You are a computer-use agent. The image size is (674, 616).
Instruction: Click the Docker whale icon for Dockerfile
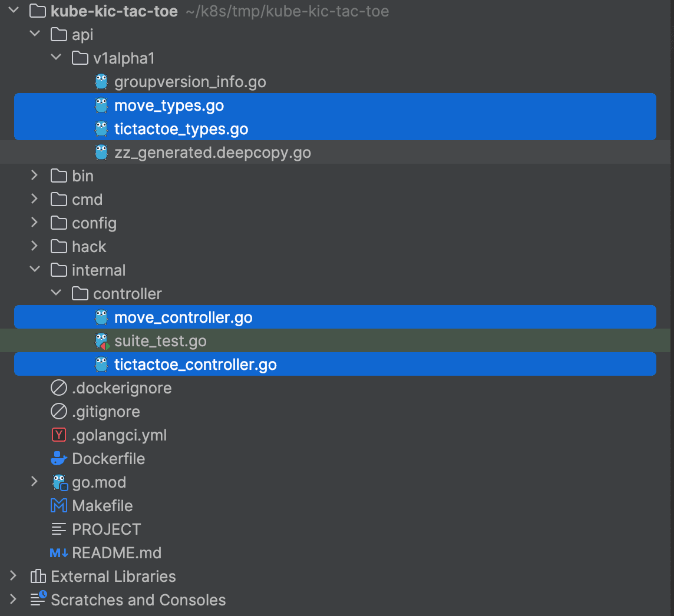59,459
